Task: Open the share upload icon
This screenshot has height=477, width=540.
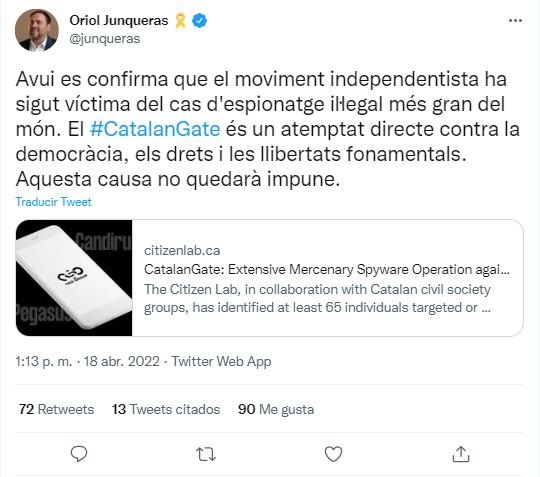Action: pos(461,454)
